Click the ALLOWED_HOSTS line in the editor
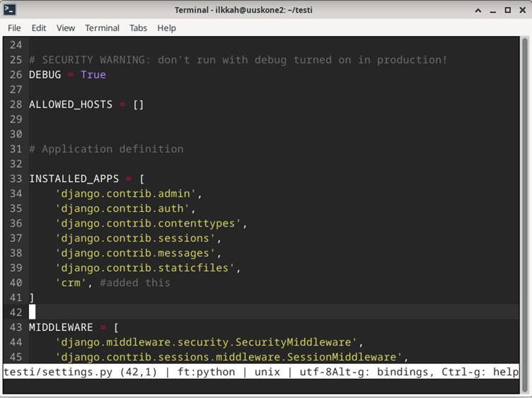The image size is (532, 398). [x=70, y=105]
